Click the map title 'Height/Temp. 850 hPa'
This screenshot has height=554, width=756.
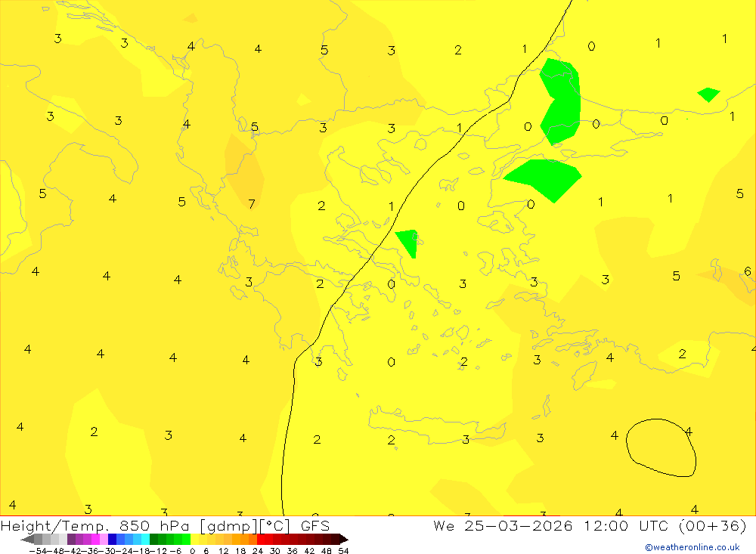pos(95,525)
